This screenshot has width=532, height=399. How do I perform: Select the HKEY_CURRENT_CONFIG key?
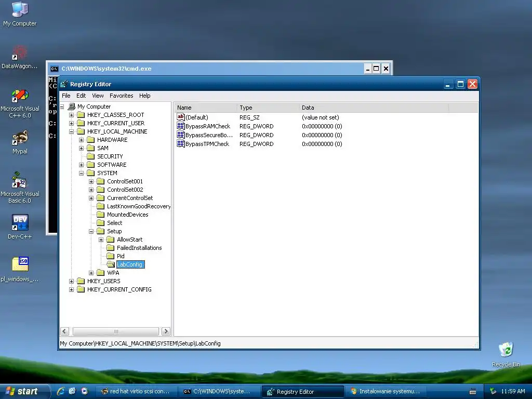pyautogui.click(x=119, y=289)
